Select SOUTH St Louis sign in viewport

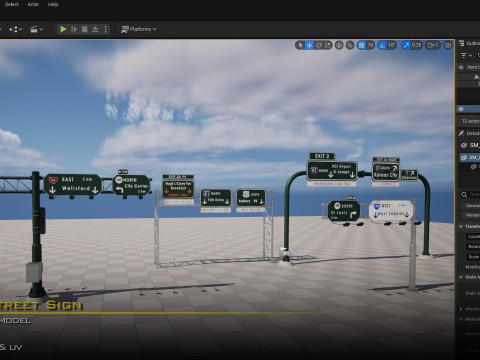[x=344, y=211]
